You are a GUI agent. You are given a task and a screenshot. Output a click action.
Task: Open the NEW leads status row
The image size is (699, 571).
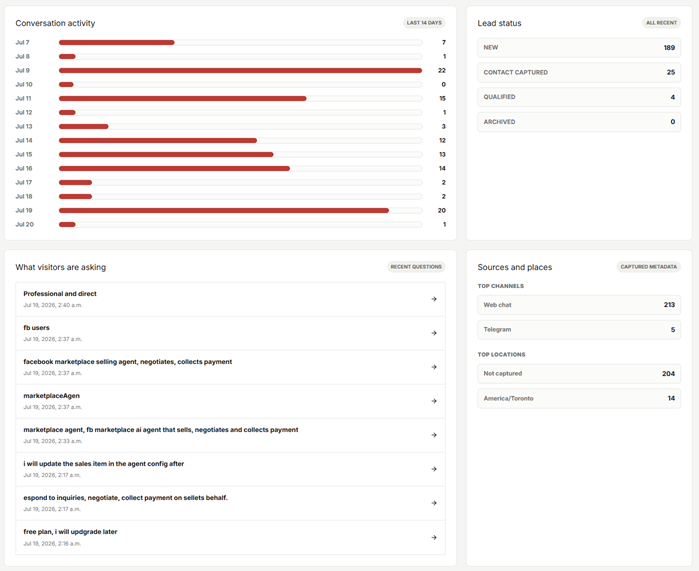point(579,48)
